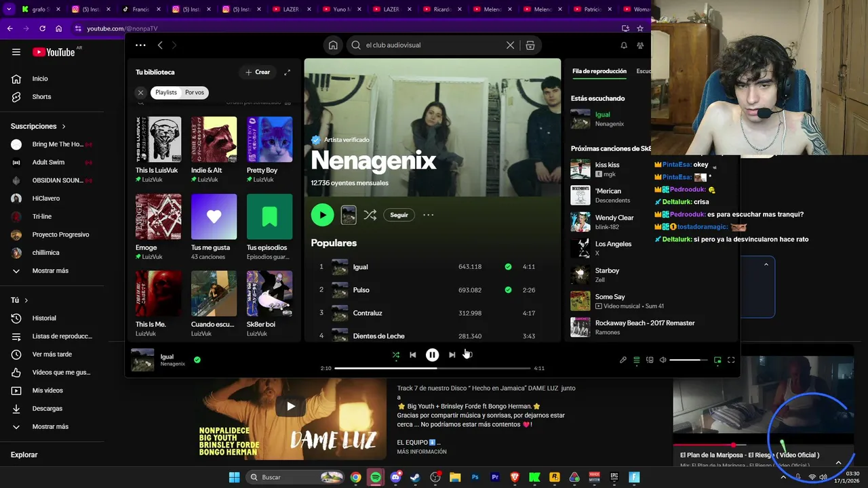The width and height of the screenshot is (868, 488).
Task: Toggle the Spotify miniplayer
Action: [717, 360]
